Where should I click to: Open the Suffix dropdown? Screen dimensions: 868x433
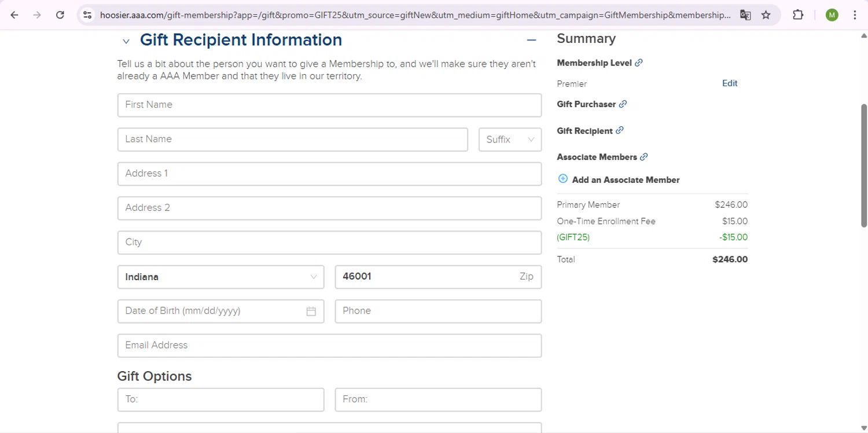510,140
